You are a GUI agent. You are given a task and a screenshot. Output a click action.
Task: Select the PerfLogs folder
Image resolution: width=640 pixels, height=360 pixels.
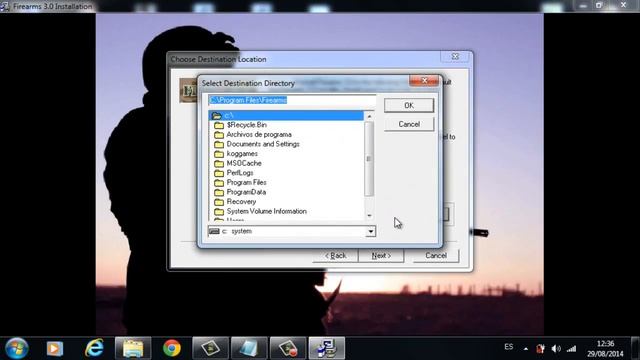[240, 173]
